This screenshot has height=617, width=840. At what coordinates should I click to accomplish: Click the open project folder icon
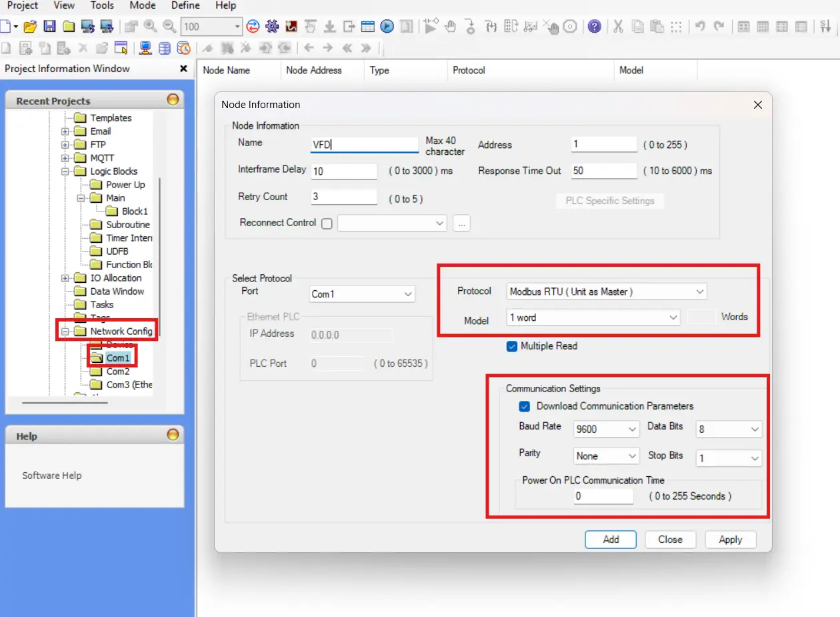click(30, 27)
